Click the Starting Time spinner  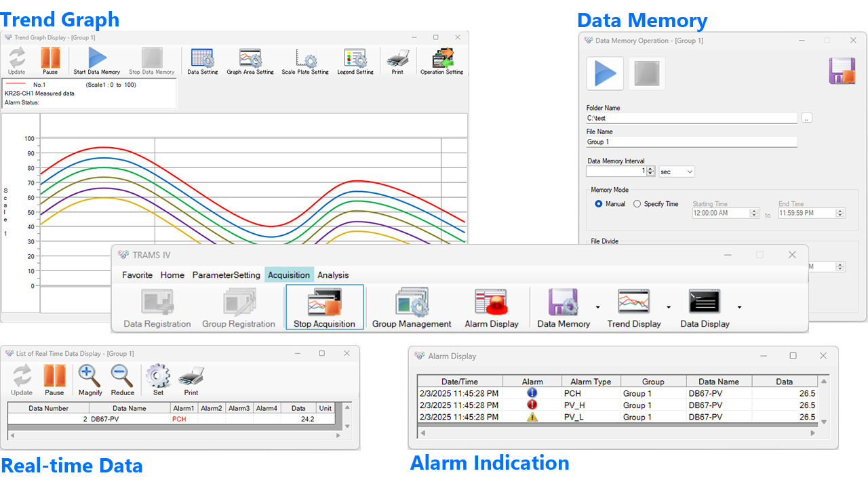click(x=754, y=213)
